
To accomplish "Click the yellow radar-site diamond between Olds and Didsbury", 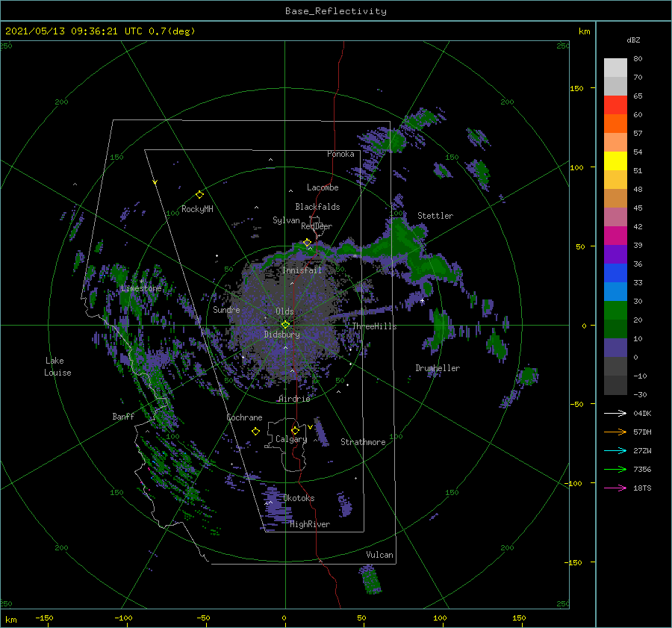I will 285,325.
